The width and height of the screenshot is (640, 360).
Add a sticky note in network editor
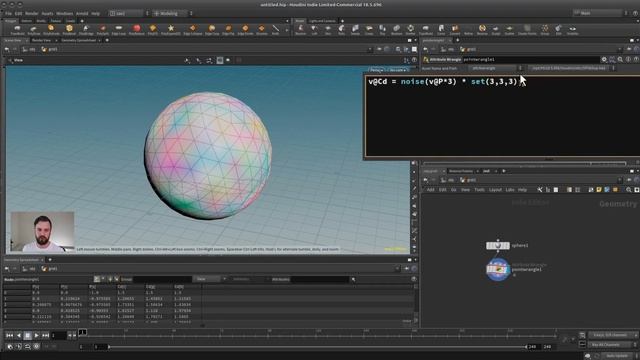click(599, 190)
